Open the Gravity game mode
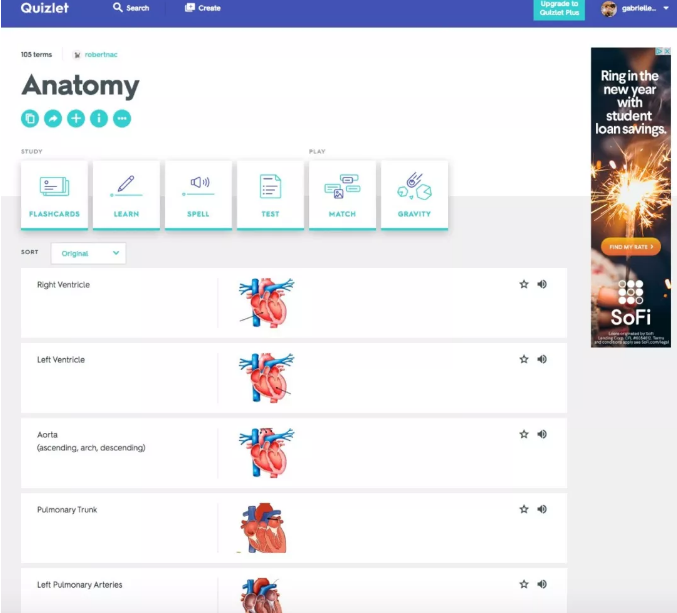This screenshot has height=613, width=677. click(x=414, y=195)
